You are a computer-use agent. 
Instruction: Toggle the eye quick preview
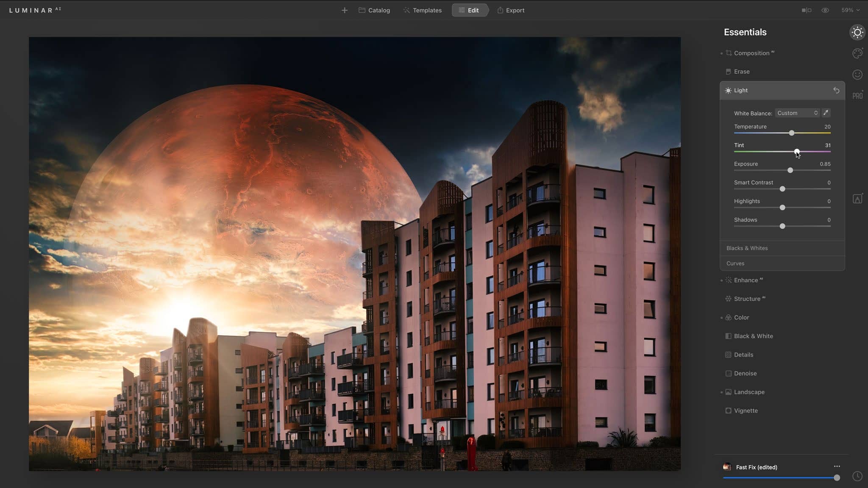(x=825, y=10)
